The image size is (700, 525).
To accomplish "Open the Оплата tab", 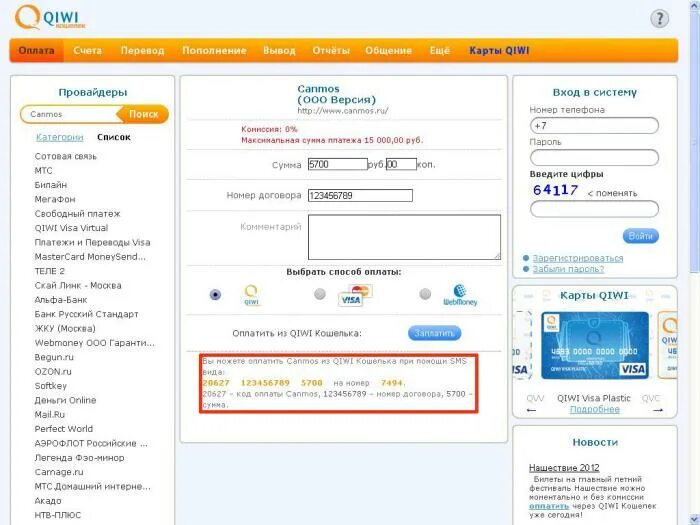I will pos(37,50).
